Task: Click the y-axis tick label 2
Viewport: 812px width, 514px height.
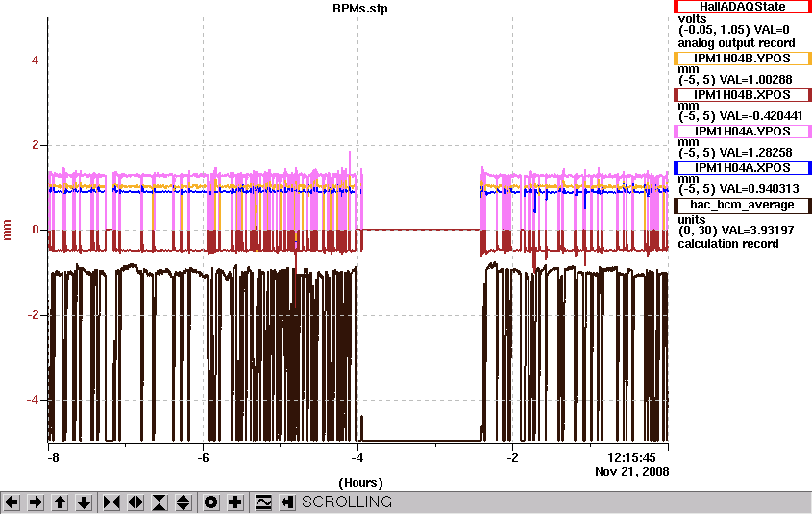Action: pos(36,145)
